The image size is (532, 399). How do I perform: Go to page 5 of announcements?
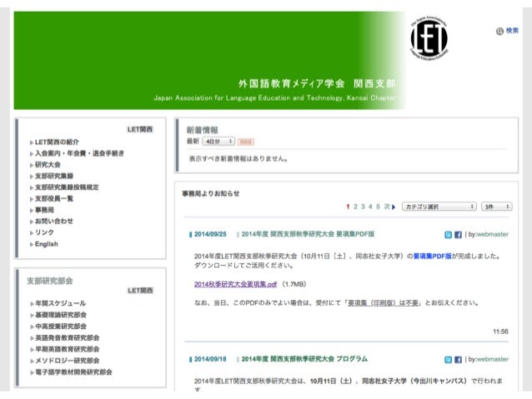click(x=378, y=207)
